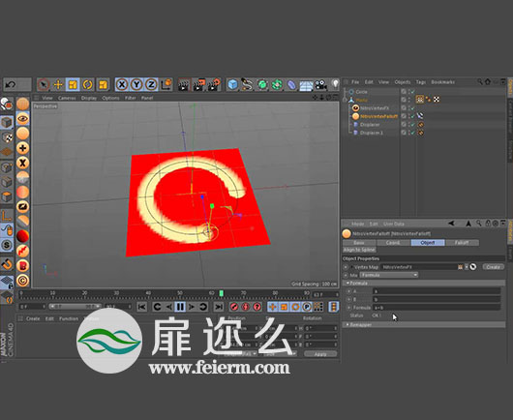Viewport: 513px width, 420px height.
Task: Add a Cube primitive object
Action: (232, 85)
